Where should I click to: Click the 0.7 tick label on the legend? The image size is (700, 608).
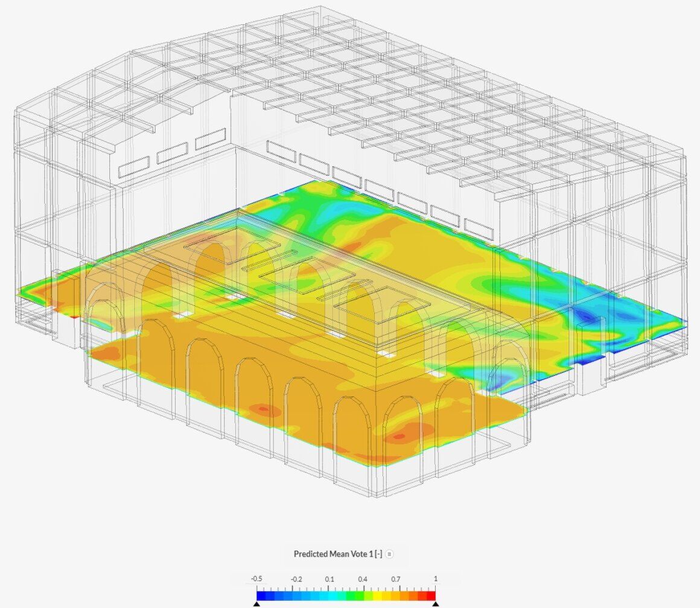pos(396,580)
